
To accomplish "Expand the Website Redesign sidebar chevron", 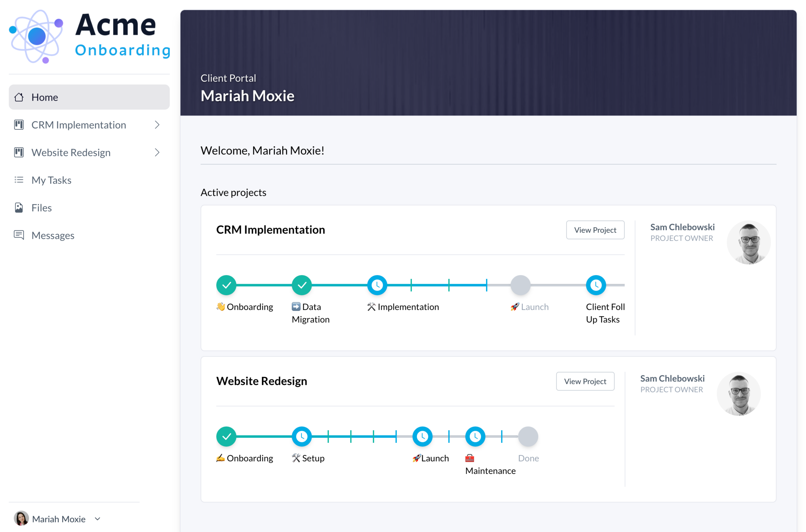I will 157,153.
